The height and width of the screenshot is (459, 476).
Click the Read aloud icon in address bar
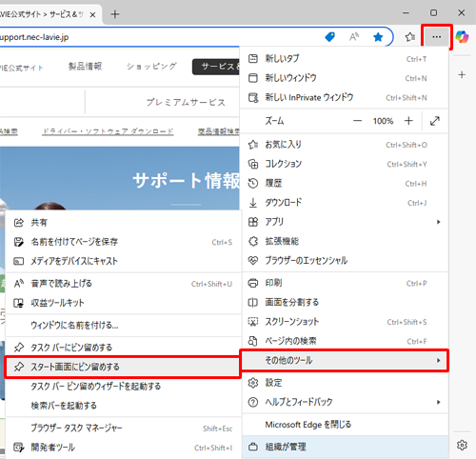point(354,37)
